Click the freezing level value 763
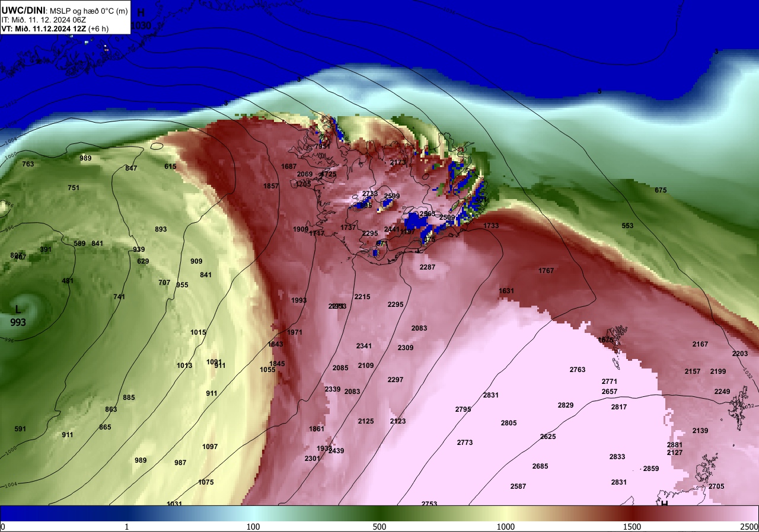The height and width of the screenshot is (532, 759). coord(28,164)
